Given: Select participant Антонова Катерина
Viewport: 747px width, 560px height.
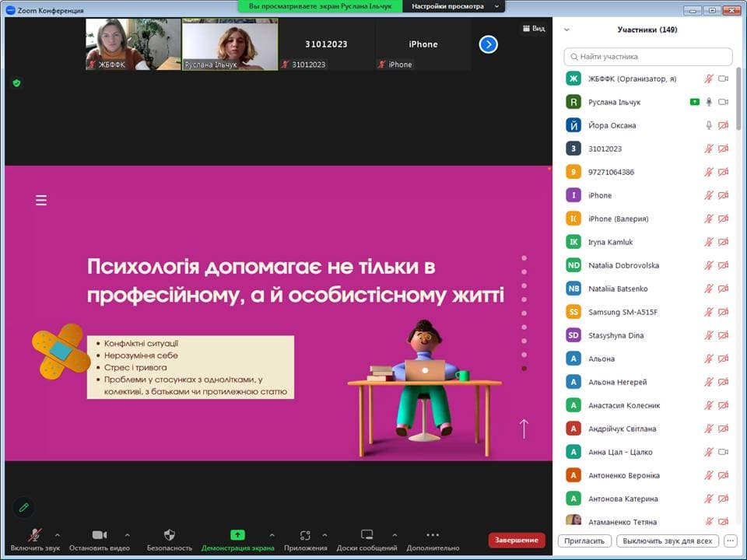Looking at the screenshot, I should (647, 499).
